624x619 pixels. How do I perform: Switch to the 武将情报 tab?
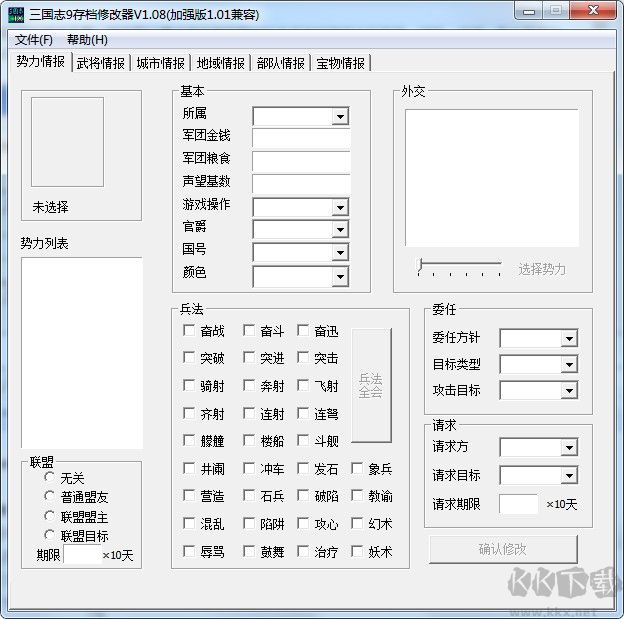coord(101,63)
